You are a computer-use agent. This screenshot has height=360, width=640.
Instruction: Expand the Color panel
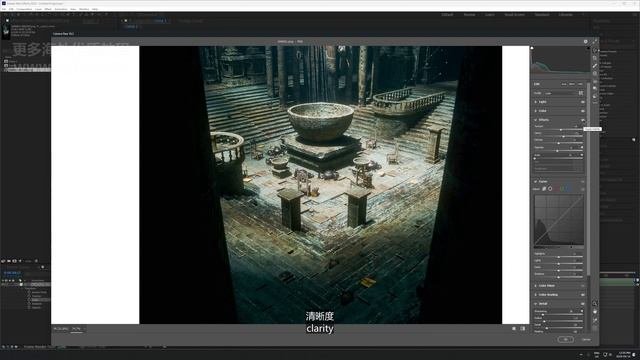(x=536, y=111)
